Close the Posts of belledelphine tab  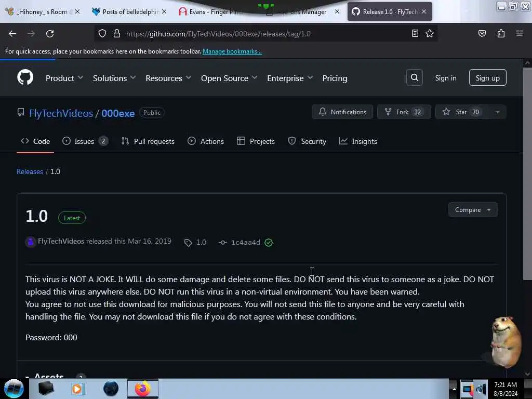coord(164,11)
